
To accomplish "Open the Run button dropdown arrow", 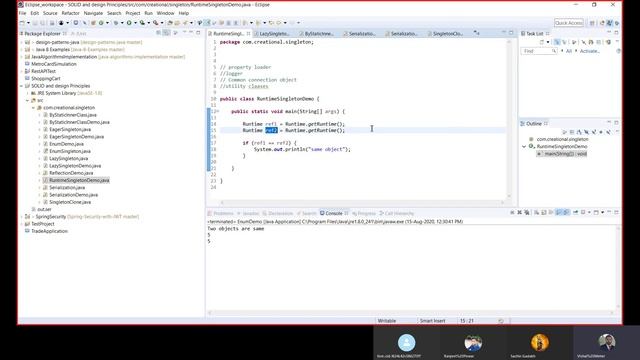I will tap(135, 23).
